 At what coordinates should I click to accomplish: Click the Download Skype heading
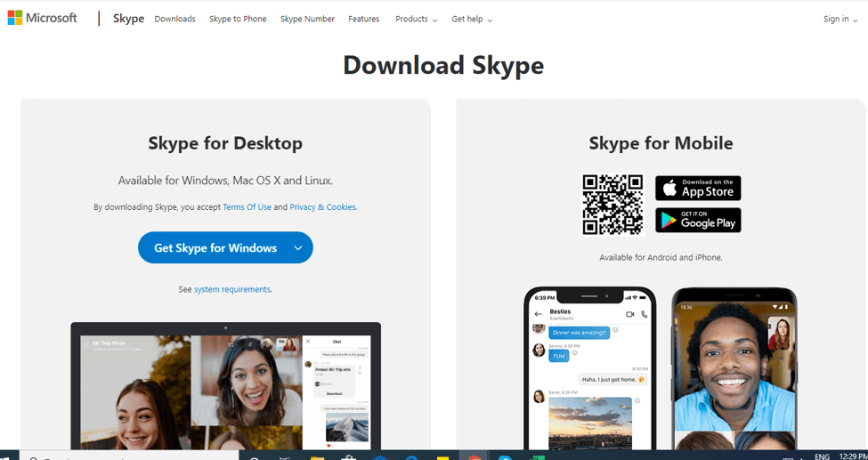(443, 65)
